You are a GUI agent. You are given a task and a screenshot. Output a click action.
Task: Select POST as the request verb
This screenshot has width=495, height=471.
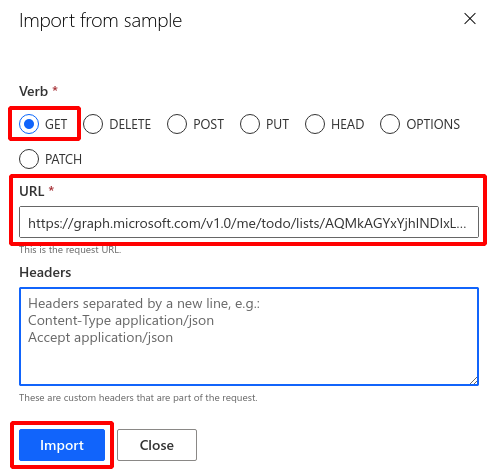coord(177,124)
